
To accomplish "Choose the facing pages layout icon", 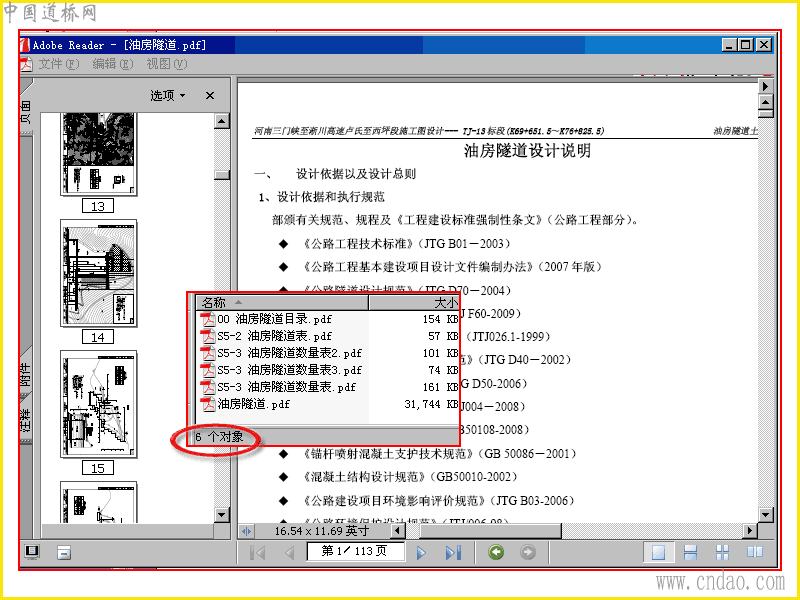I will (x=755, y=552).
